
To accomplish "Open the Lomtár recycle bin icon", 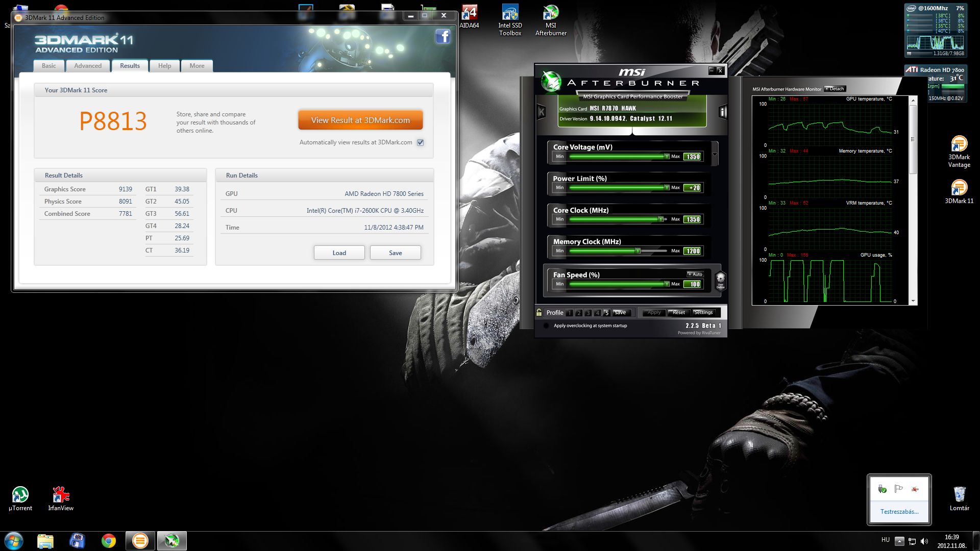I will click(x=959, y=498).
